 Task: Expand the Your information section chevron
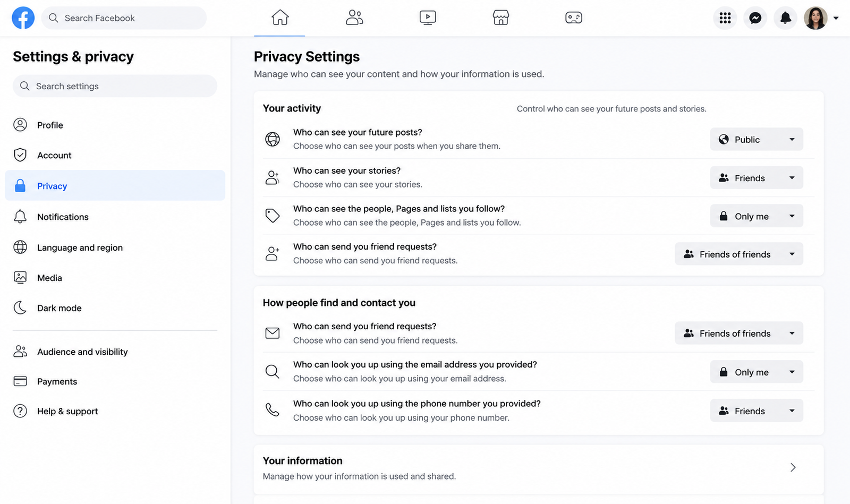793,467
